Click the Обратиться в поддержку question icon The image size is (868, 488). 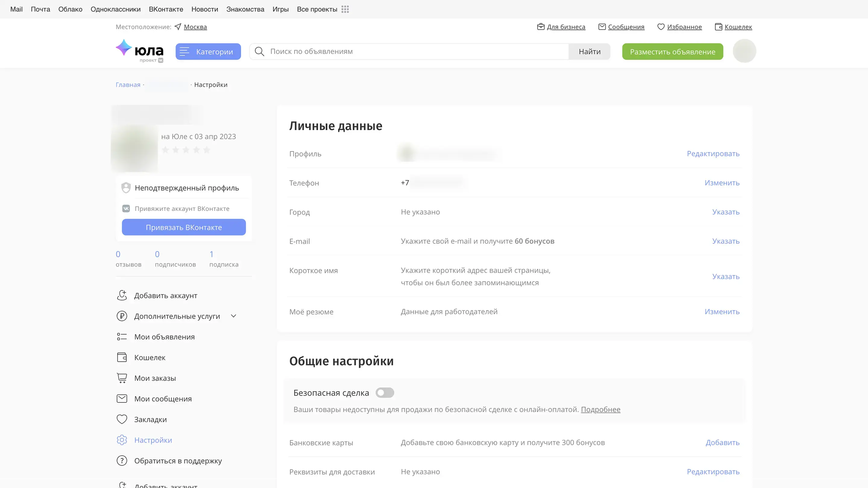click(122, 460)
